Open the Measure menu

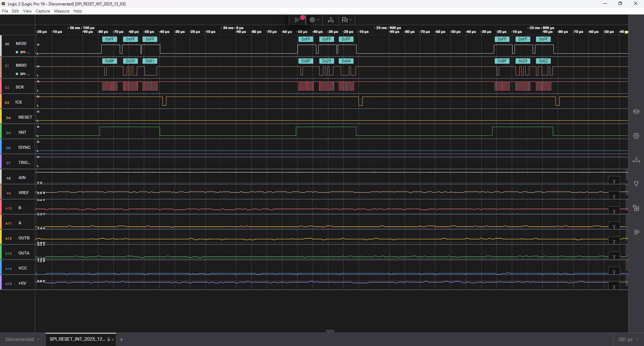[62, 11]
